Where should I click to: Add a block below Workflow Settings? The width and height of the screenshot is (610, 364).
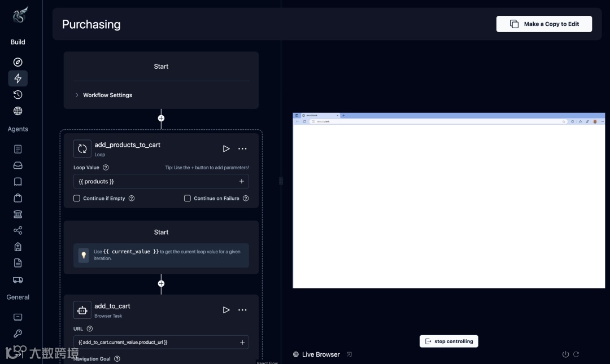coord(161,118)
